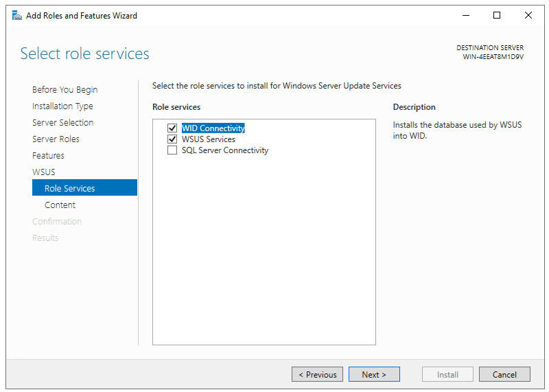Image resolution: width=549 pixels, height=392 pixels.
Task: Uncheck the WSUS Services checkbox
Action: pyautogui.click(x=172, y=139)
